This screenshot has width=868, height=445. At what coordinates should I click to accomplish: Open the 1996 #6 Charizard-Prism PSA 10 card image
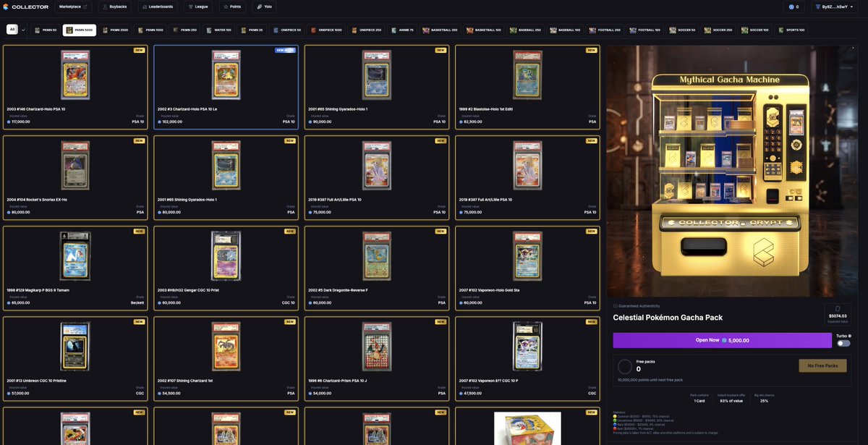pos(376,347)
